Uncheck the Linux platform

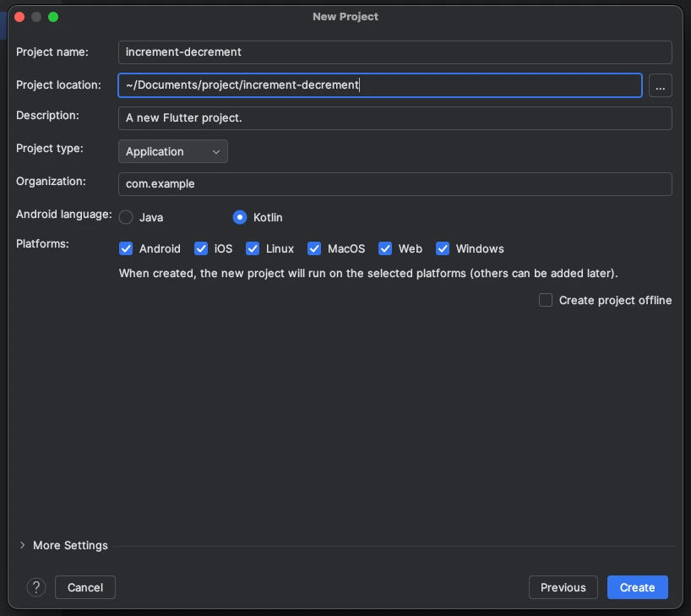pos(253,248)
